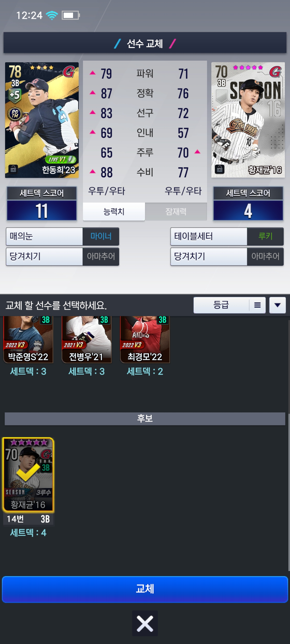Screen dimensions: 290x644
Task: Select the 박준영S'22 player card
Action: pyautogui.click(x=28, y=340)
